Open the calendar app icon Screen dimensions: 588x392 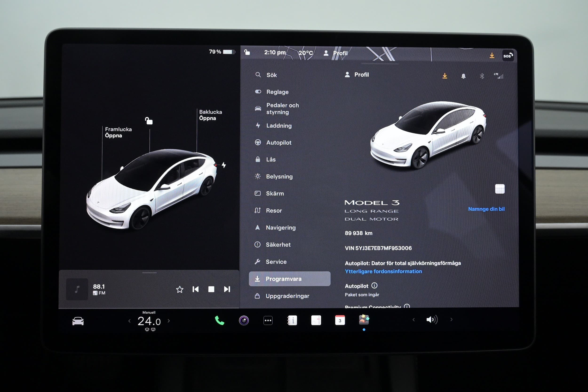340,320
